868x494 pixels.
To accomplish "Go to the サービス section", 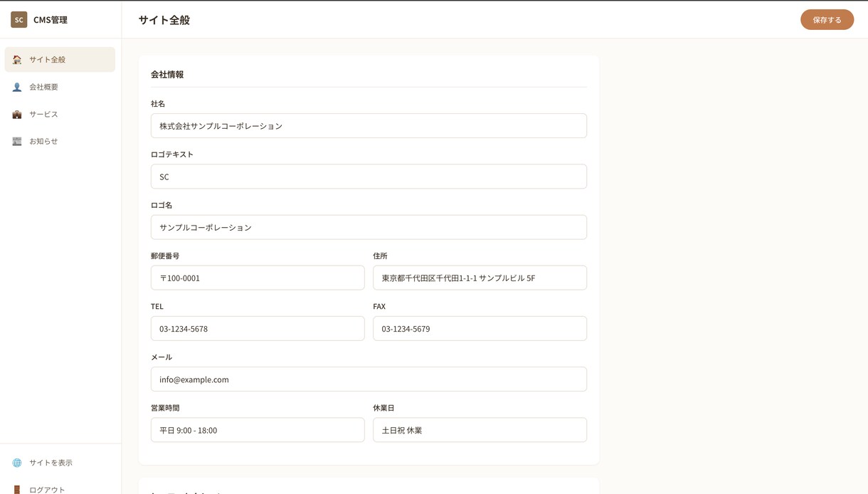I will click(x=60, y=114).
